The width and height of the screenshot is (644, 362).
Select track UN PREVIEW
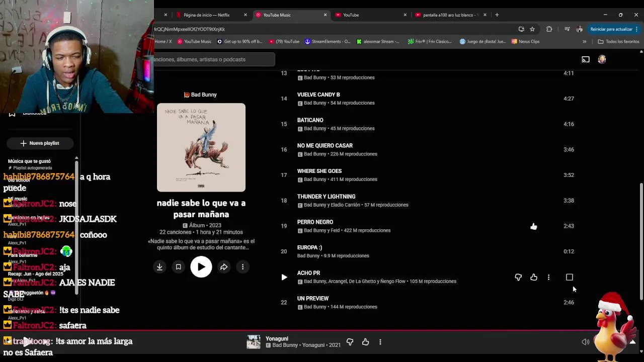click(x=313, y=299)
